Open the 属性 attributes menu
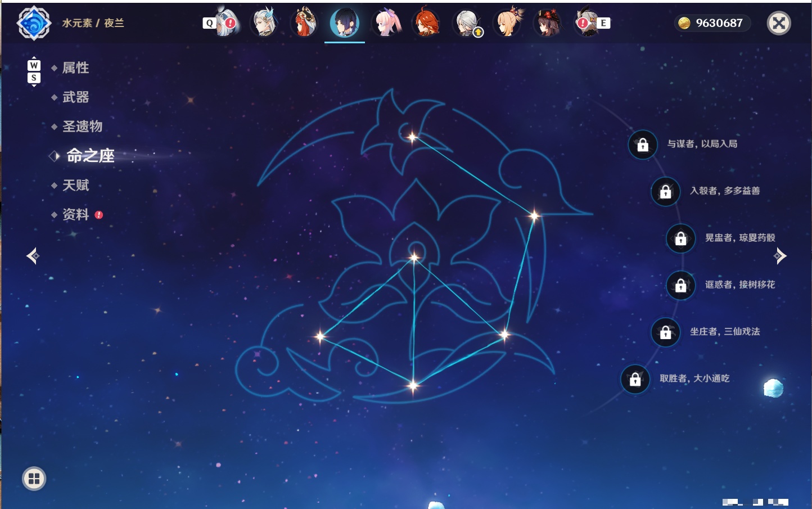The height and width of the screenshot is (509, 812). [x=75, y=68]
